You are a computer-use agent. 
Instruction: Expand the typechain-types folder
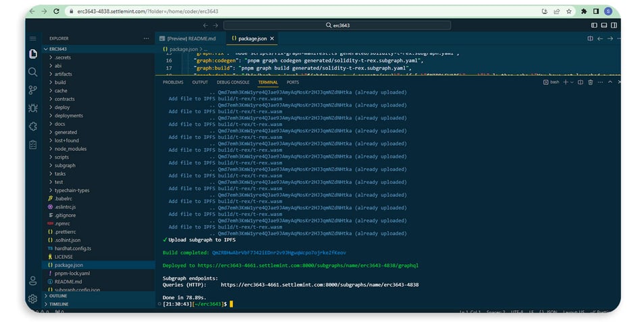coord(98,190)
